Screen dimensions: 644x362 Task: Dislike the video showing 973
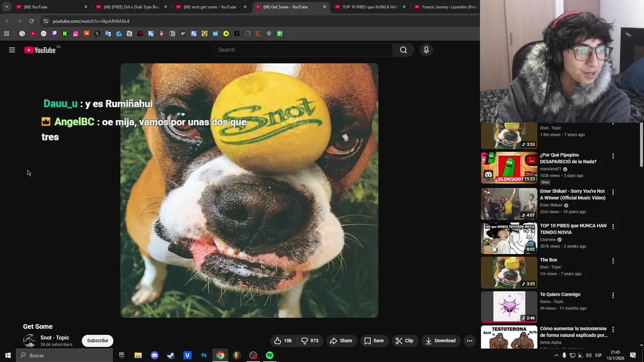tap(309, 340)
